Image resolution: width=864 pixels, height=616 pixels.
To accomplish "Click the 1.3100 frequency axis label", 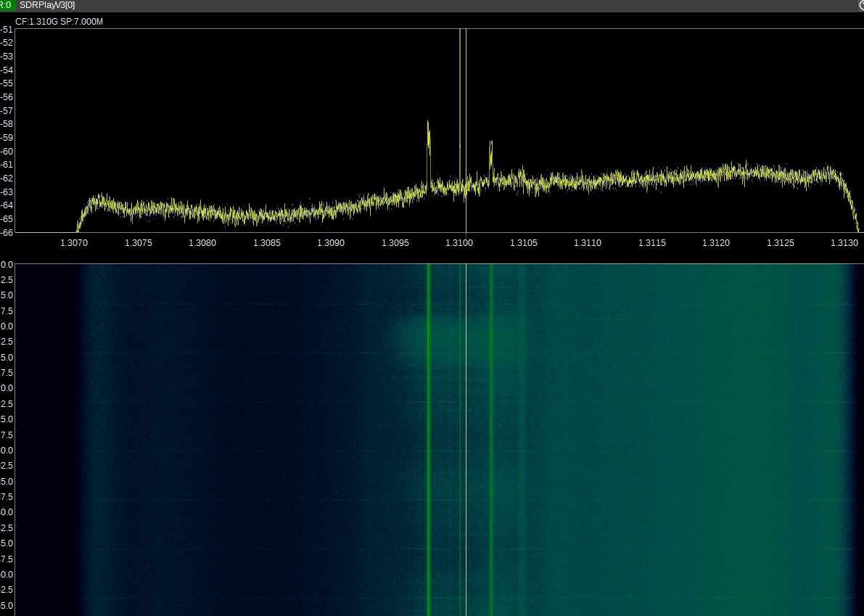I will coord(459,243).
